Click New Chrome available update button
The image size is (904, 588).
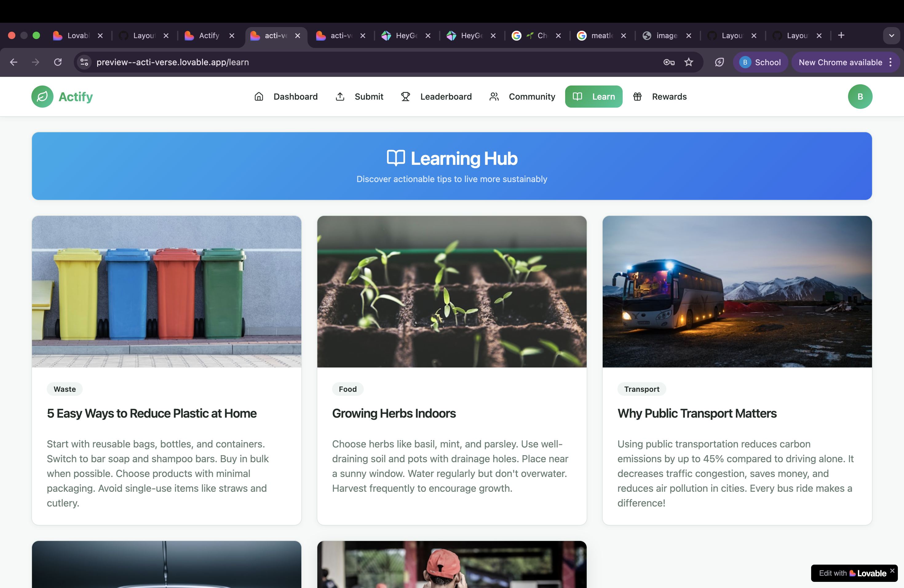[x=845, y=62]
